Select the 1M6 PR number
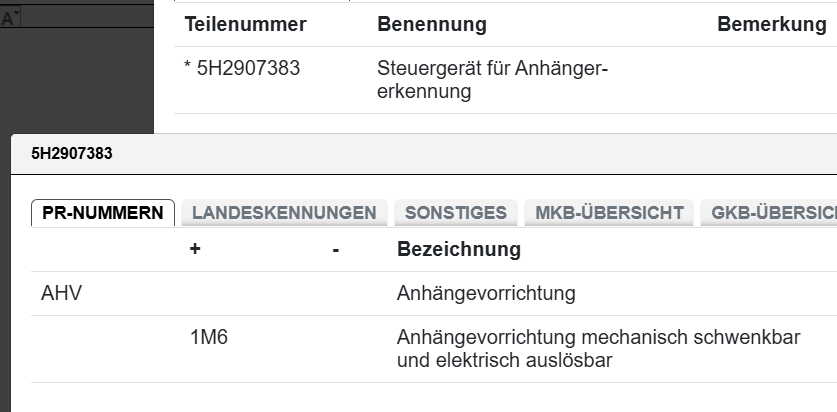 [x=209, y=338]
